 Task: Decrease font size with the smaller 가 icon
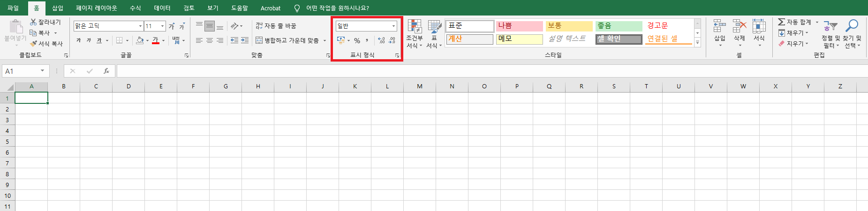(182, 26)
